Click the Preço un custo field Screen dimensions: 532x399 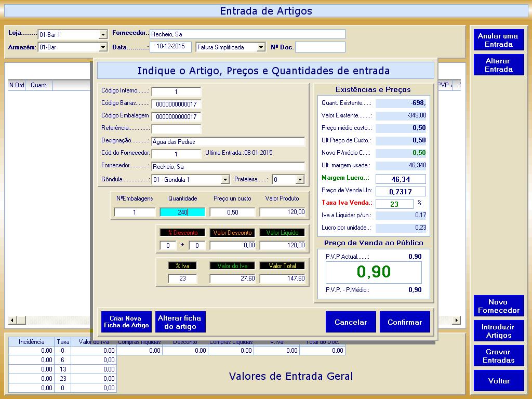pos(232,212)
